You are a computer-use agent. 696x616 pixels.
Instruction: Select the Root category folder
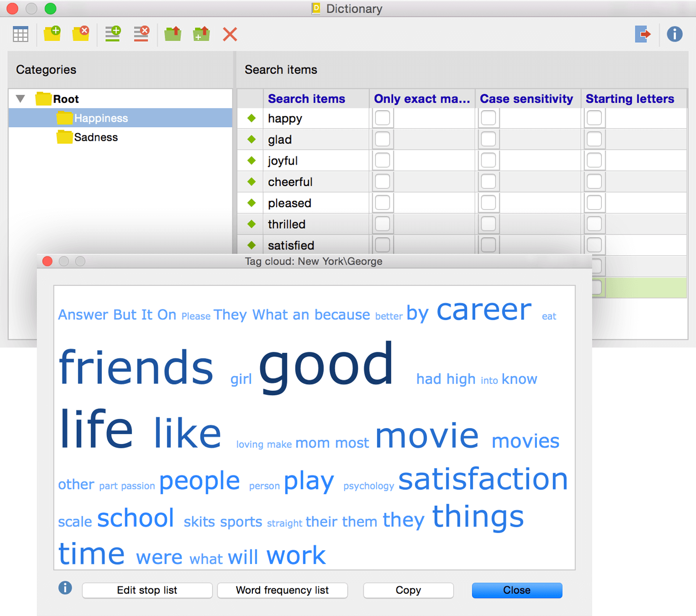57,99
